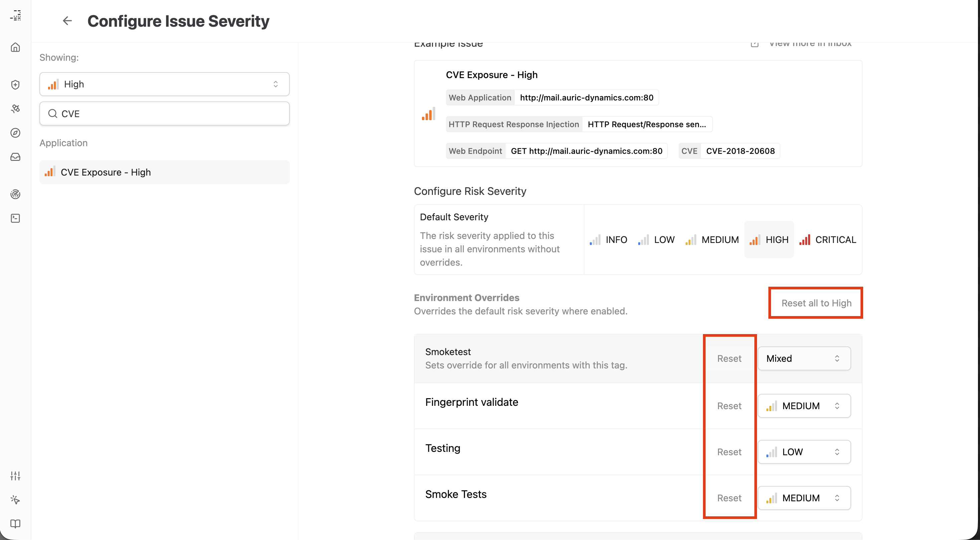Click the home icon in sidebar
980x540 pixels.
click(x=15, y=47)
